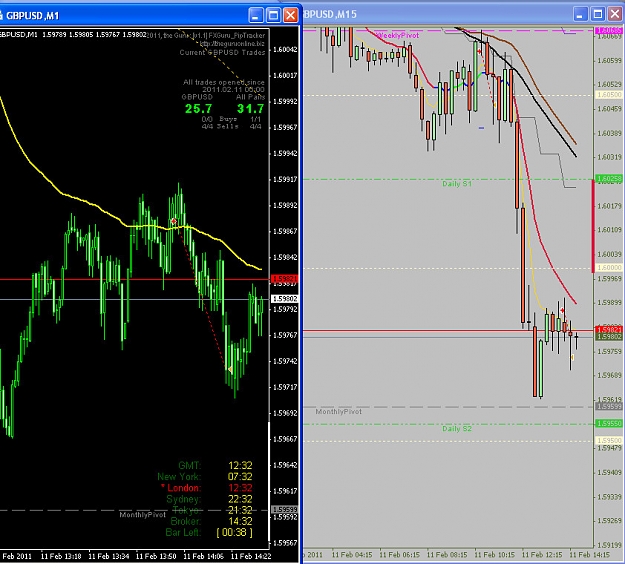The height and width of the screenshot is (564, 625).
Task: Maximize the GBPUSD,M15 chart window
Action: pyautogui.click(x=598, y=14)
